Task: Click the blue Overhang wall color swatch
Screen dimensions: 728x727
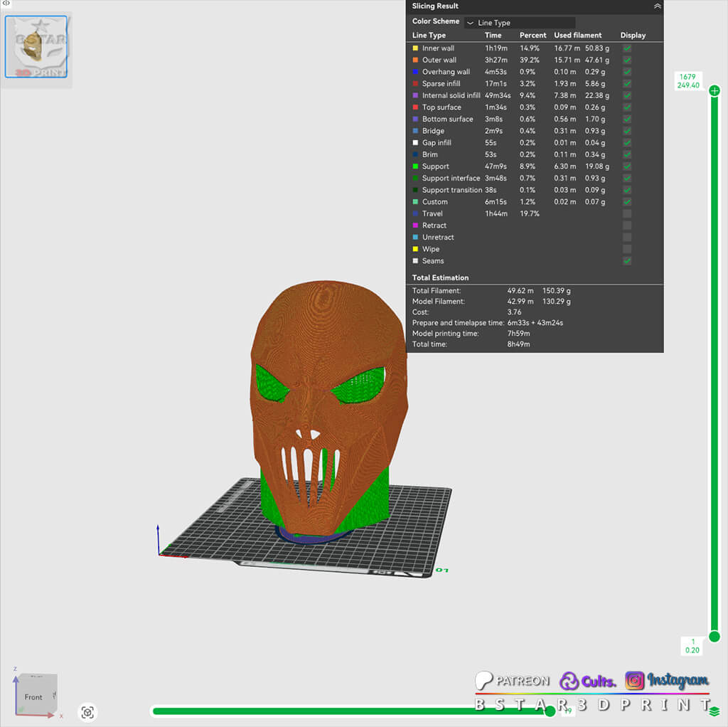Action: point(415,72)
